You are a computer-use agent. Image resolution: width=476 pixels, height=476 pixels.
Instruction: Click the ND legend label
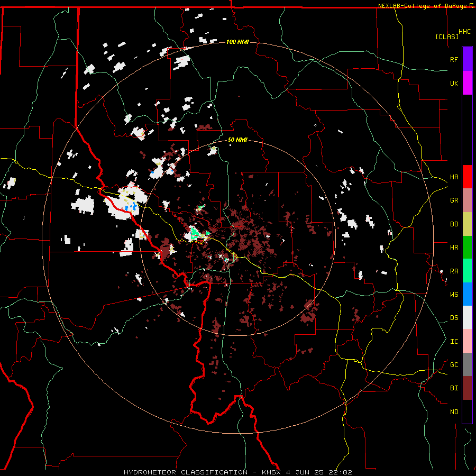pos(454,412)
